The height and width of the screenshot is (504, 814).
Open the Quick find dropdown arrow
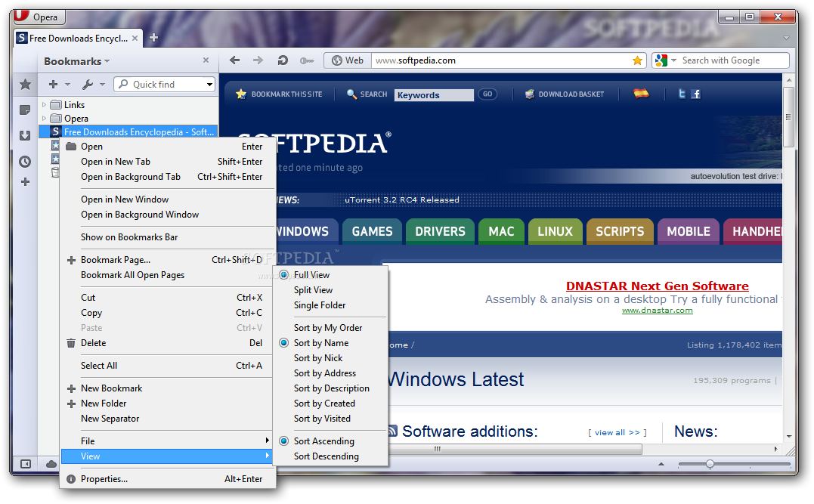(209, 84)
